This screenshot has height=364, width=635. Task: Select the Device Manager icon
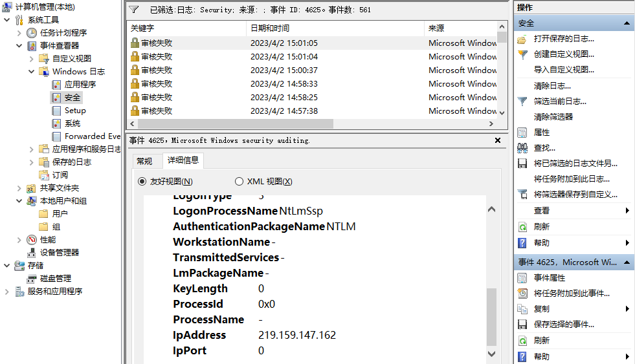coord(32,252)
